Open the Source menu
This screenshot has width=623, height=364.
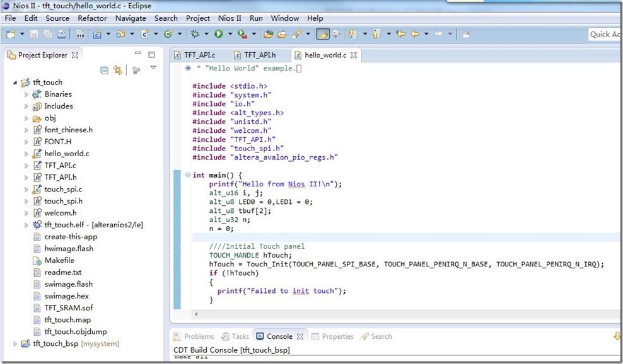tap(57, 18)
